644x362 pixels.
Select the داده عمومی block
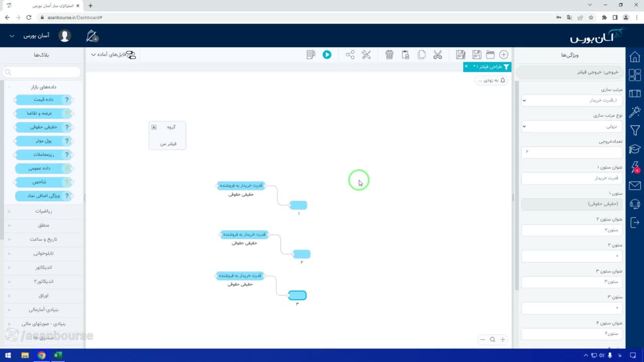[x=44, y=168]
